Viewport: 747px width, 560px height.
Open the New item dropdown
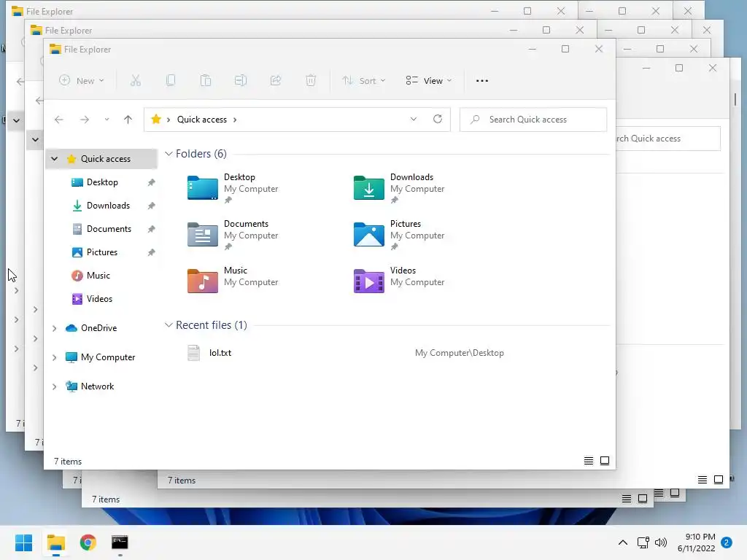(81, 80)
